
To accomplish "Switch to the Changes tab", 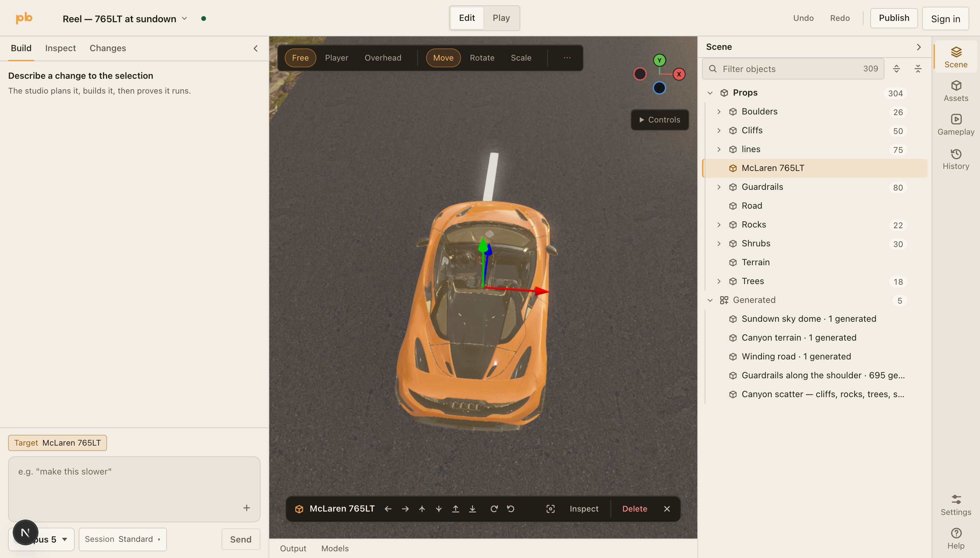I will pos(108,48).
